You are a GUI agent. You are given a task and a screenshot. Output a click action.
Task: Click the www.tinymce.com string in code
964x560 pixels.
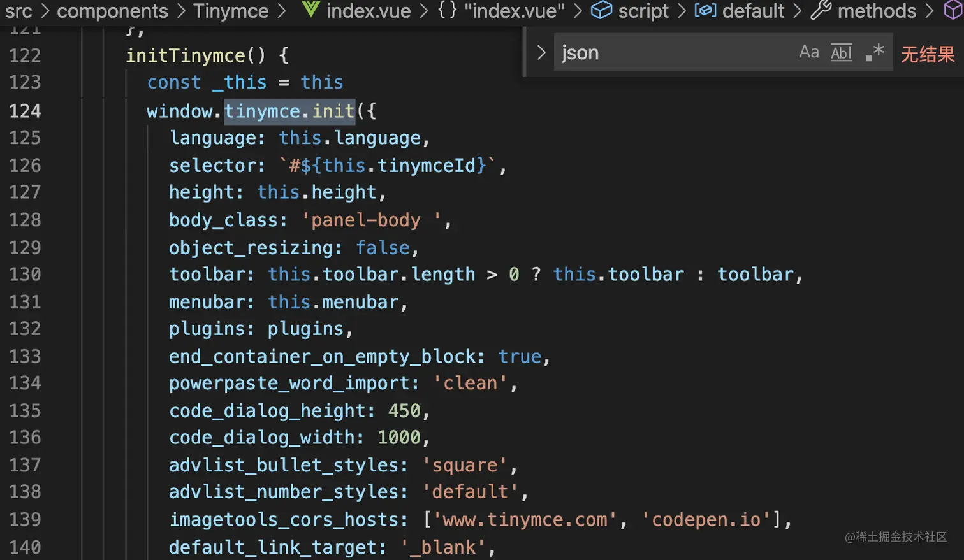[525, 520]
